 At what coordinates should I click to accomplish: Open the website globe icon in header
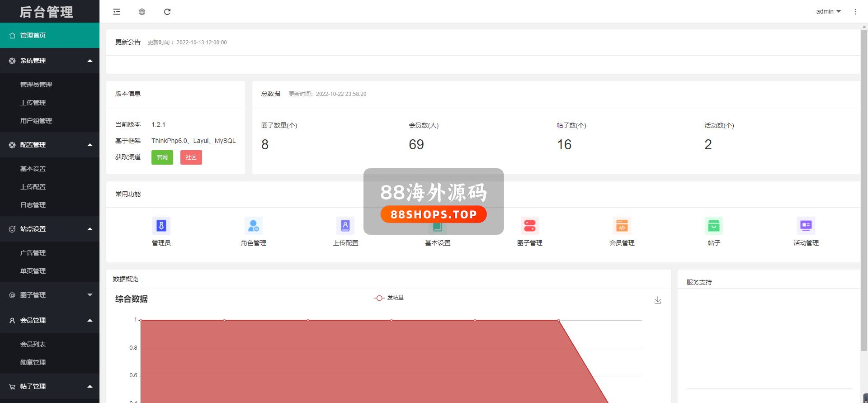[x=142, y=12]
